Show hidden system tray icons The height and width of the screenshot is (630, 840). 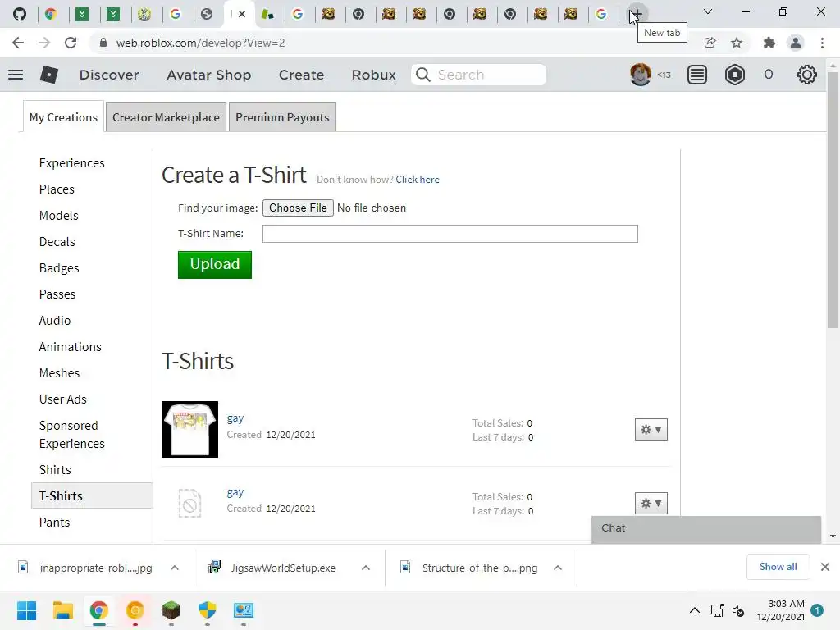point(694,610)
